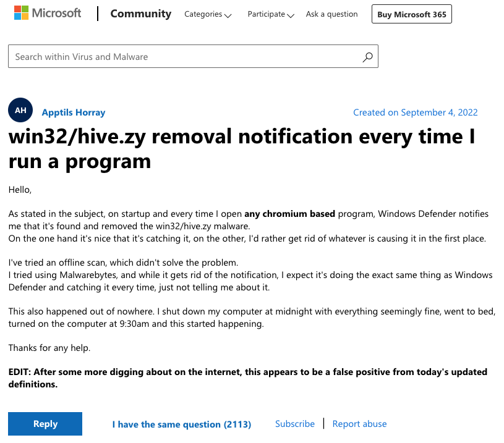504x443 pixels.
Task: Open the Participate chevron arrow
Action: pos(291,14)
